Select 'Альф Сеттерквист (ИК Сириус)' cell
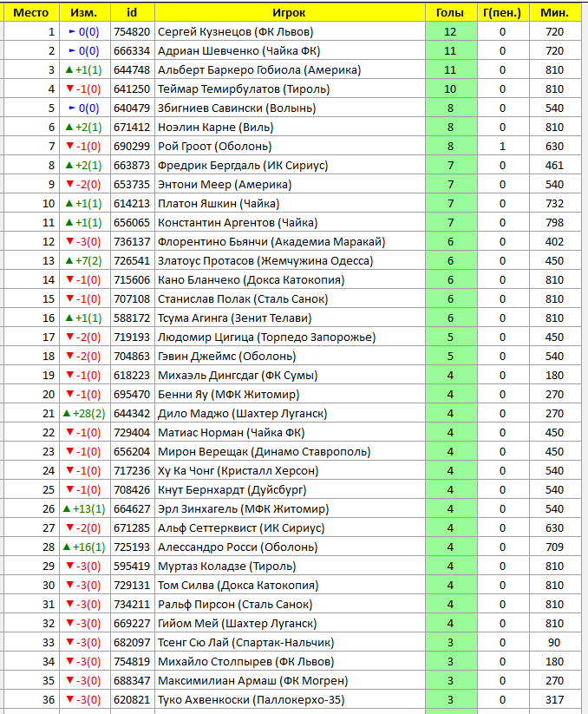The image size is (588, 714). click(290, 528)
